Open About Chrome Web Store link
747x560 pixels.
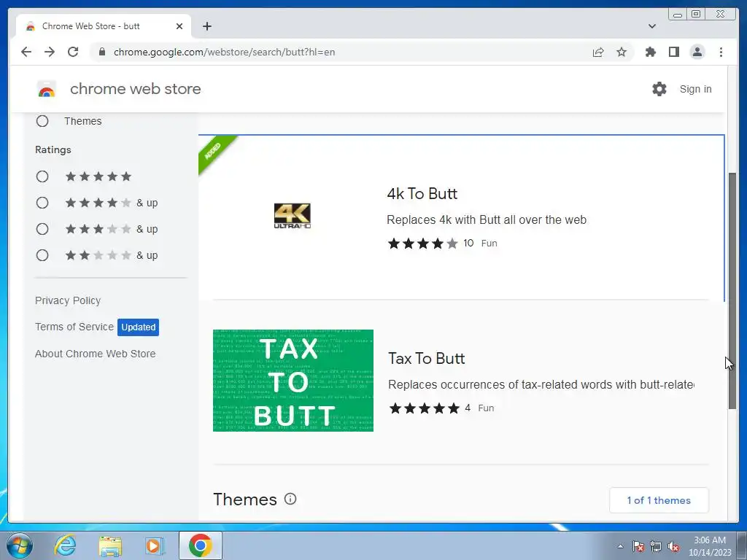[96, 354]
